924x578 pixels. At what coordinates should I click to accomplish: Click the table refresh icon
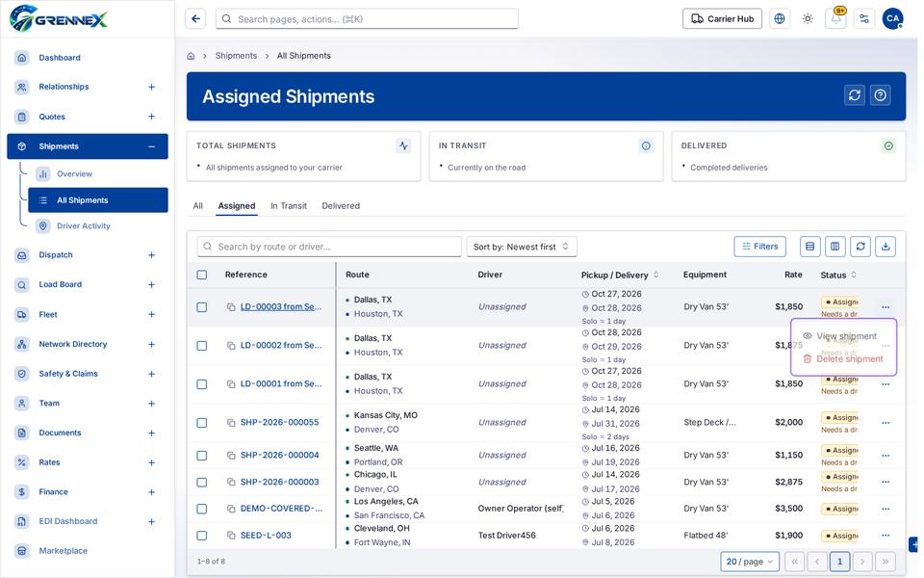pyautogui.click(x=860, y=247)
